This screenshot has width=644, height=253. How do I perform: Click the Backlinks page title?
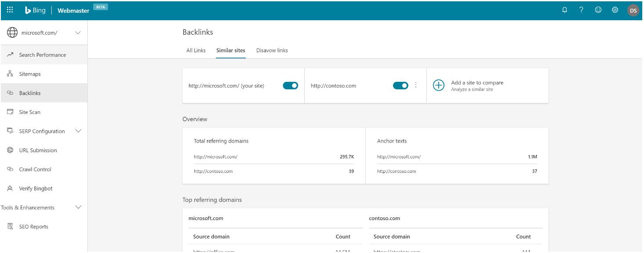[198, 32]
